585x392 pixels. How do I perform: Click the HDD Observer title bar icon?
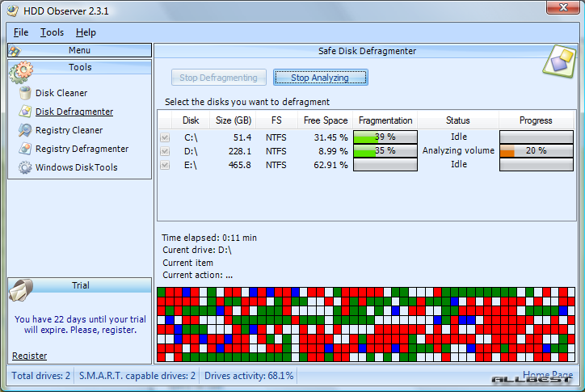click(13, 11)
